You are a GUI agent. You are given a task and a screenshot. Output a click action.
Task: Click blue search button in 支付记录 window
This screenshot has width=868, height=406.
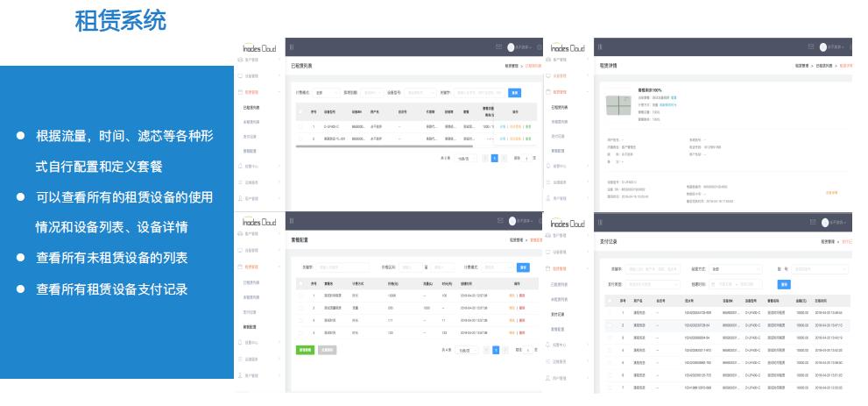784,284
